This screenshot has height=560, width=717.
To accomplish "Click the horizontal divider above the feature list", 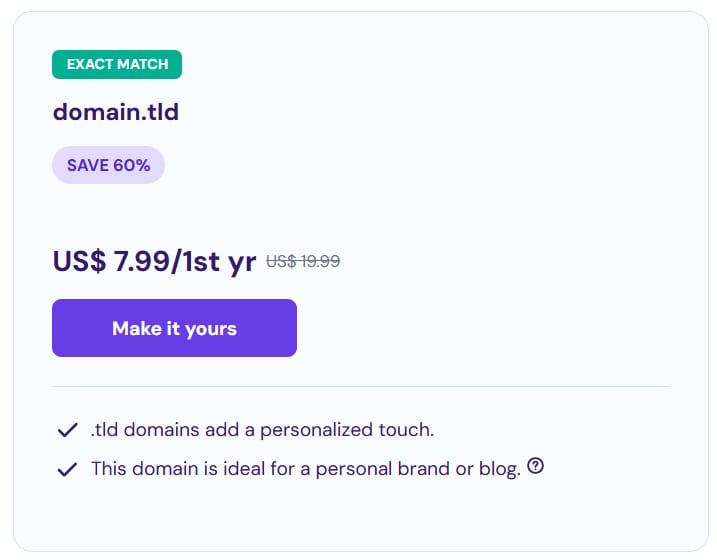I will point(360,386).
